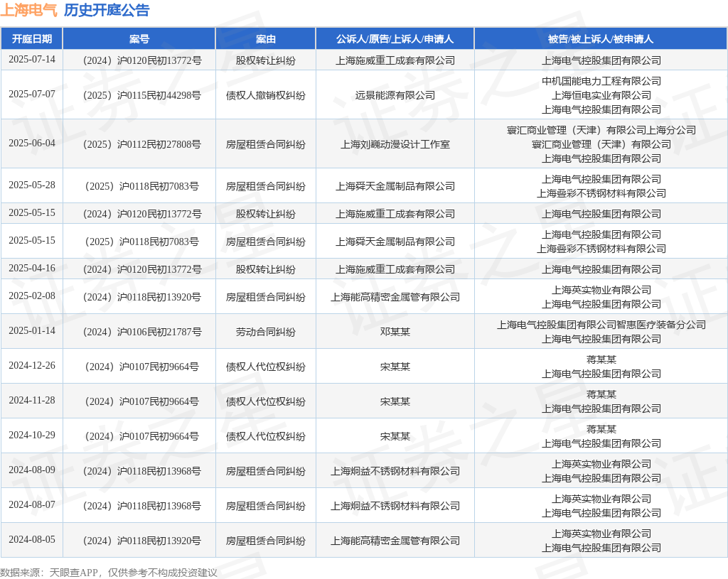Click 上海舜天金属制品有限公司 in the 2025-05-28 row

tap(395, 186)
